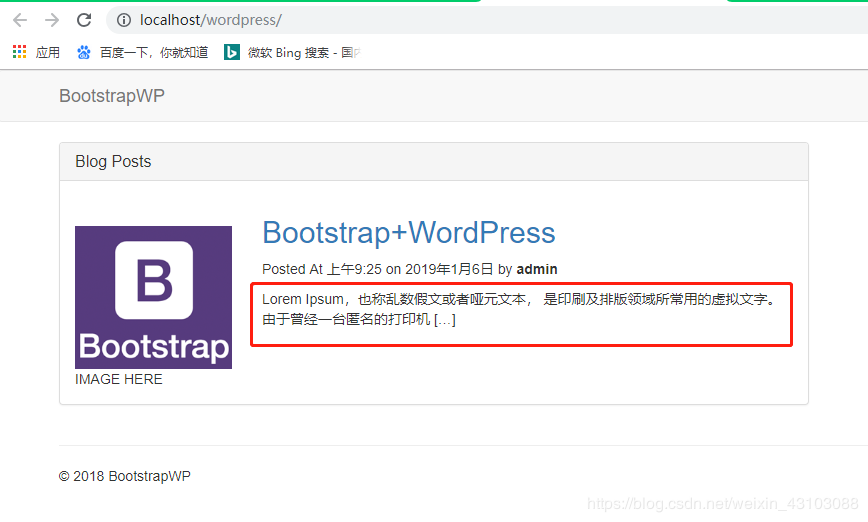Viewport: 868px width, 522px height.
Task: Select the […] excerpt ellipsis text
Action: point(445,319)
